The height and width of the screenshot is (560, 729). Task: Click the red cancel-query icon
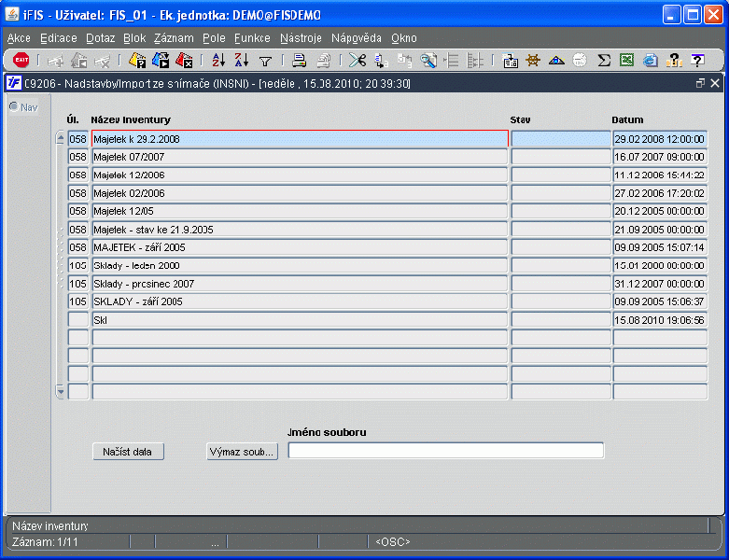pos(185,61)
